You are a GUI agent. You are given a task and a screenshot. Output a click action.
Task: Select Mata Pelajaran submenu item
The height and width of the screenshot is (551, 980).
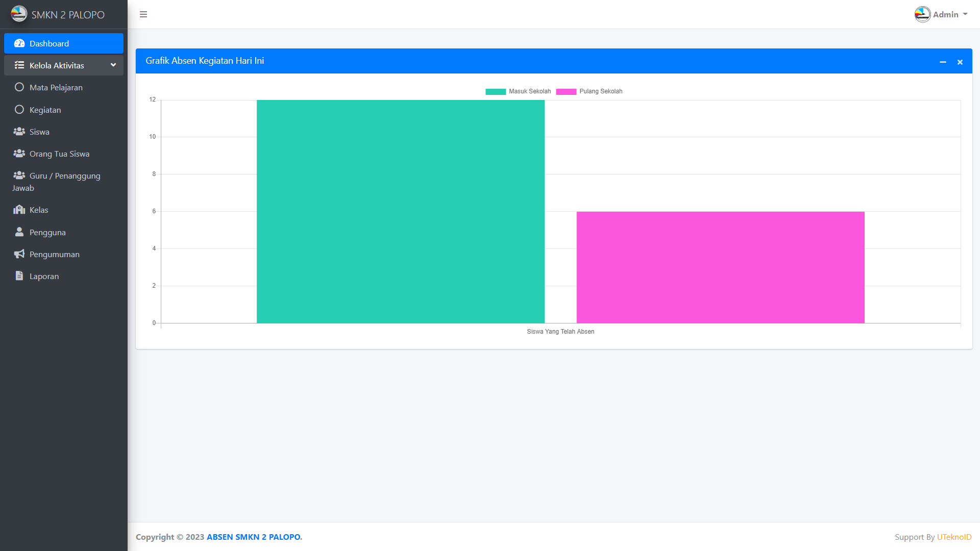[x=56, y=87]
